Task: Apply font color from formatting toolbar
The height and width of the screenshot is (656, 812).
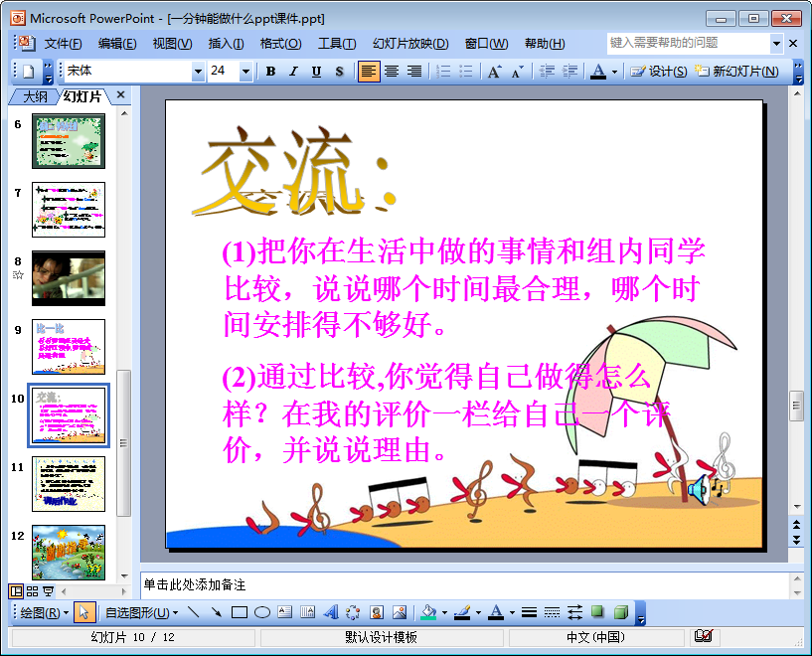Action: click(x=598, y=72)
